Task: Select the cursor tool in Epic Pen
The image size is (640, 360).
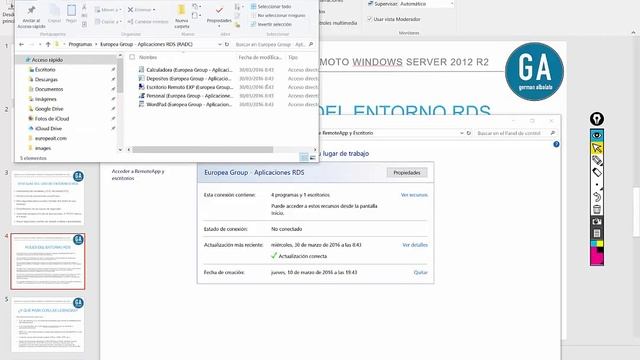Action: click(597, 148)
